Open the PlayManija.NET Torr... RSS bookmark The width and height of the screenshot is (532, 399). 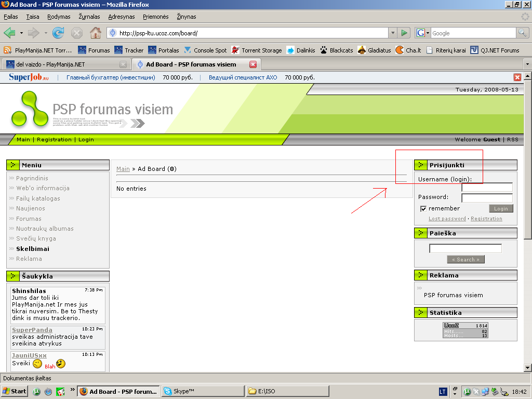pos(37,50)
